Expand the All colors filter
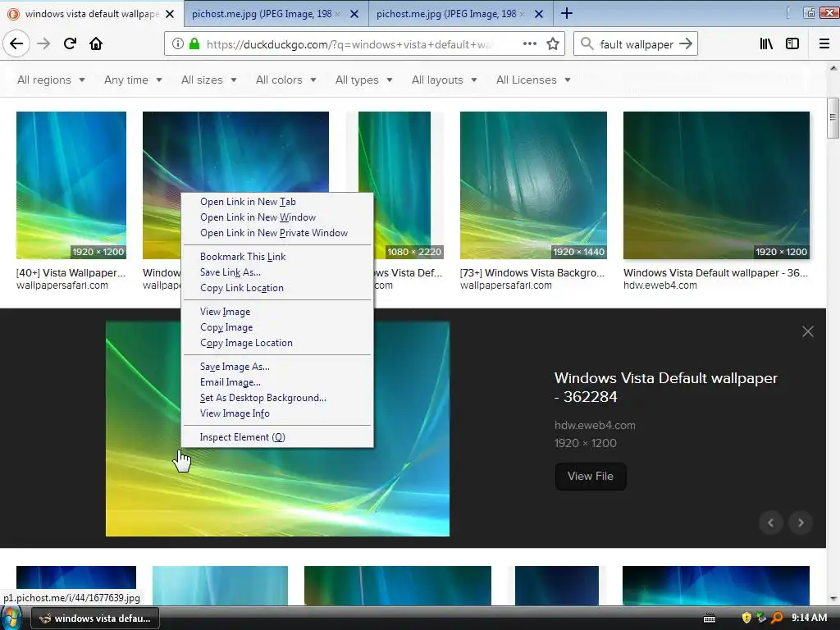Viewport: 840px width, 630px height. [286, 80]
